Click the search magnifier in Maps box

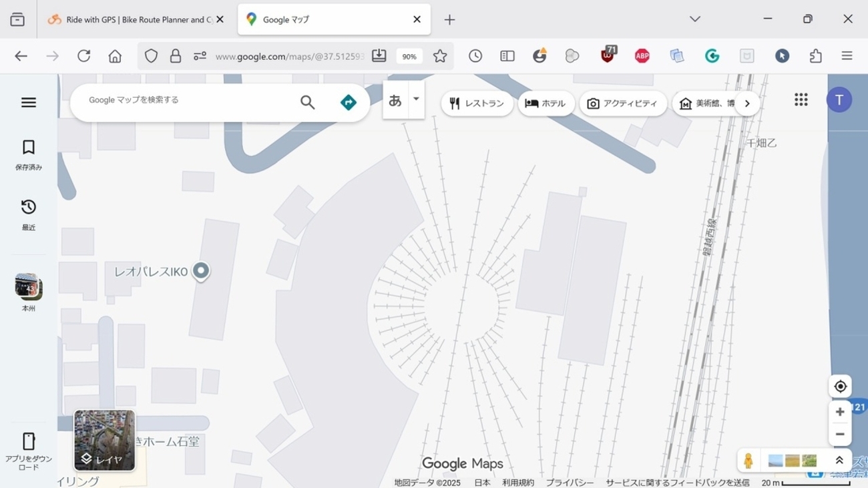coord(307,102)
